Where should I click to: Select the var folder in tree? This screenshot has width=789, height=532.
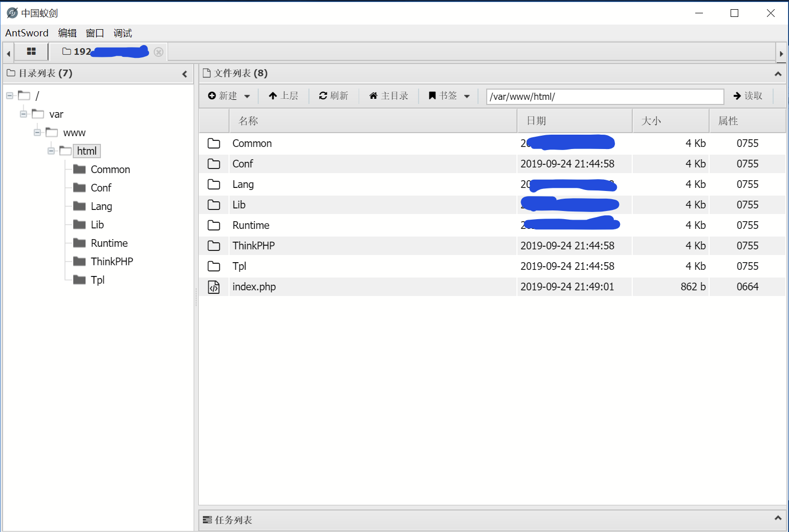pyautogui.click(x=56, y=114)
